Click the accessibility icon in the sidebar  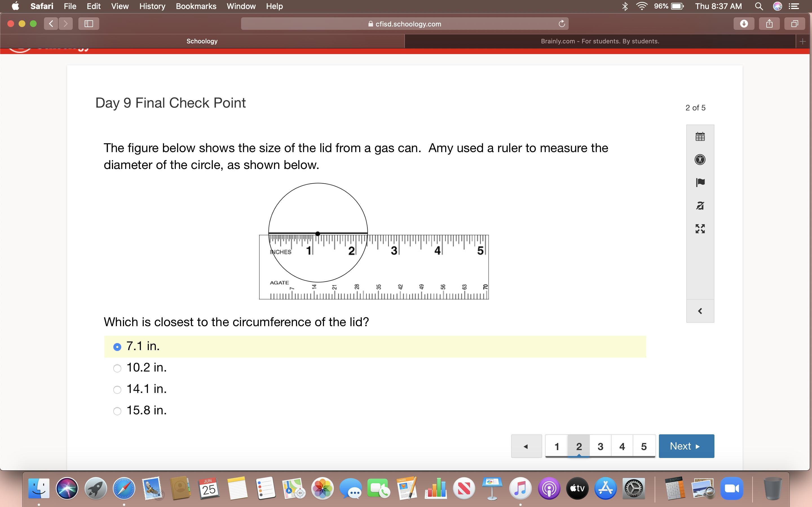point(700,160)
